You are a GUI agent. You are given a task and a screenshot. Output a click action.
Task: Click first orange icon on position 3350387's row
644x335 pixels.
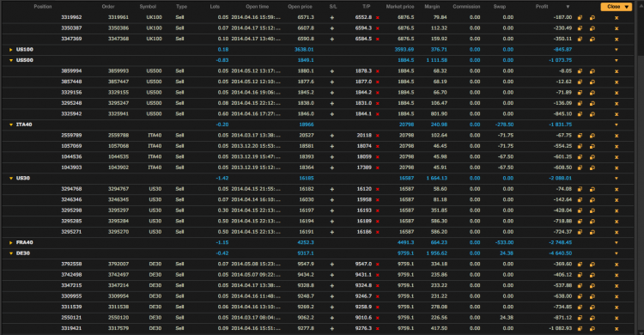pyautogui.click(x=580, y=28)
